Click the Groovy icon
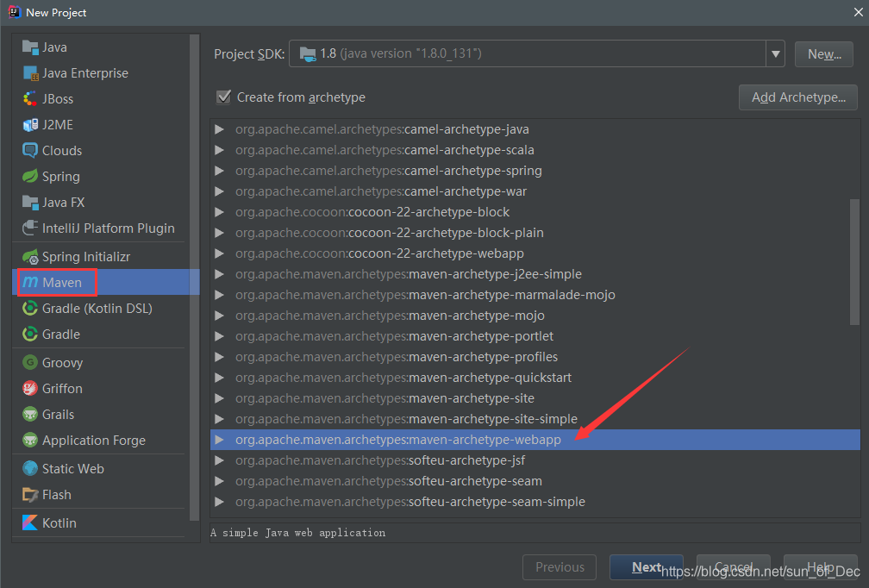Viewport: 869px width, 588px height. pos(30,362)
